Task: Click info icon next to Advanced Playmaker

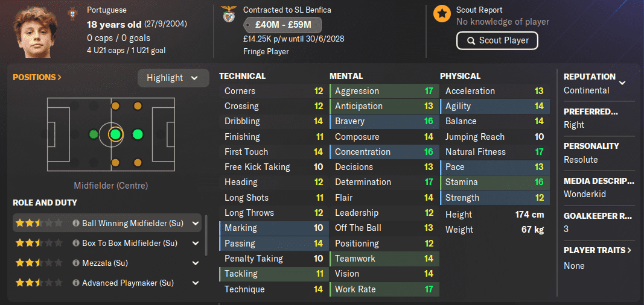Action: 75,283
